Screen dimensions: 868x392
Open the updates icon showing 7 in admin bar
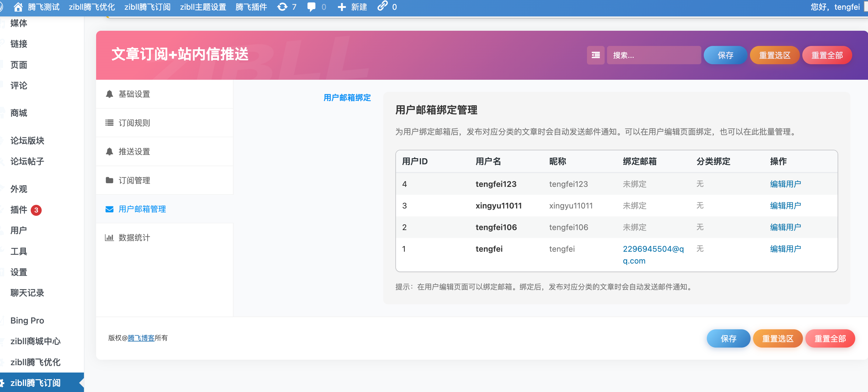[x=282, y=6]
